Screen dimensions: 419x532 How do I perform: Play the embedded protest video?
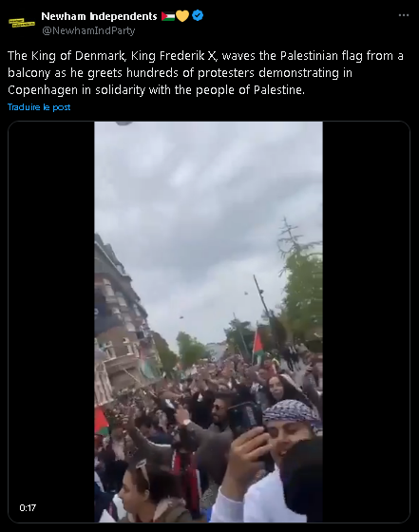coord(209,322)
